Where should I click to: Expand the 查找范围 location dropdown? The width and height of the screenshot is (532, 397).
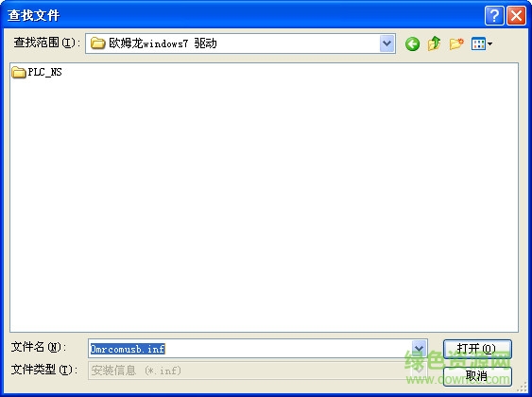(x=386, y=43)
